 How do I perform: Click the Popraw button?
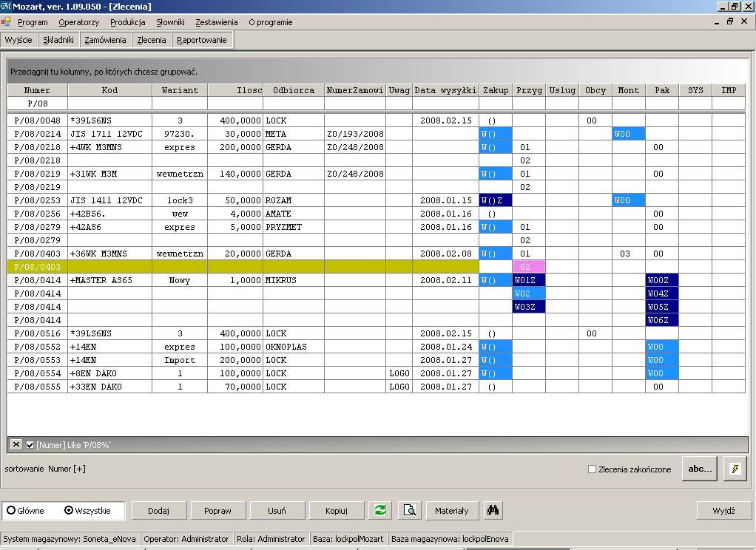click(218, 511)
